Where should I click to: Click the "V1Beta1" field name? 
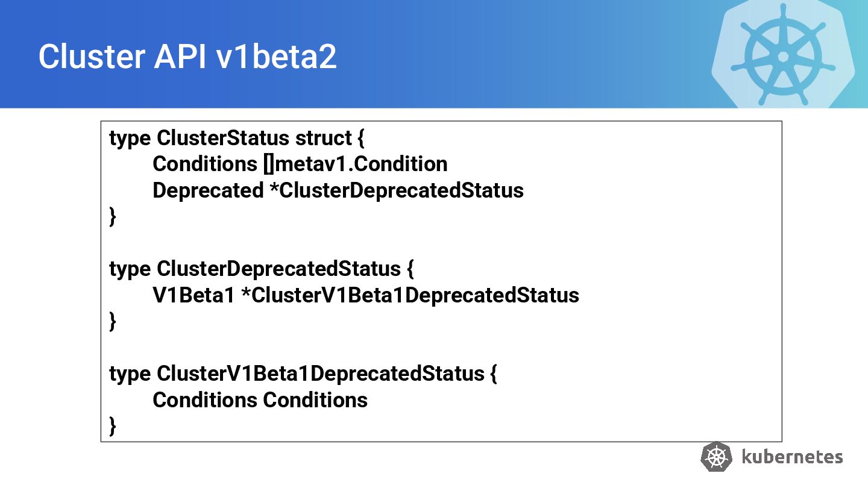point(193,295)
